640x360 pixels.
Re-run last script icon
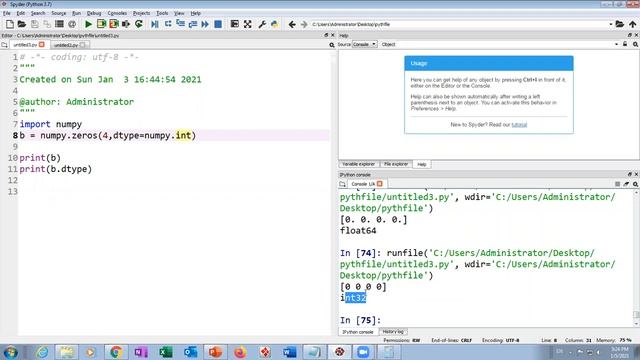(x=139, y=24)
